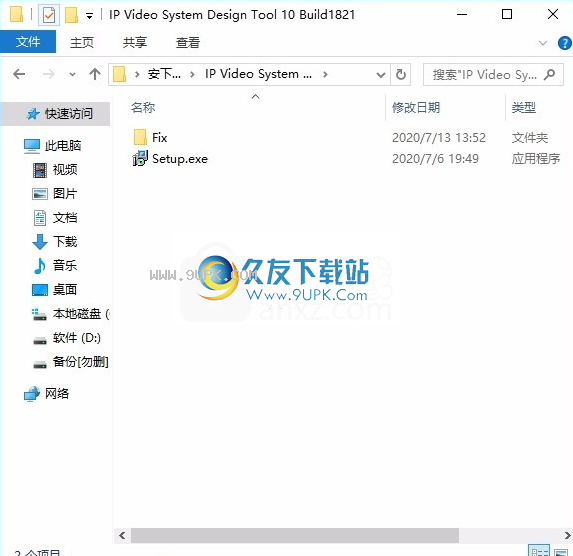Go back with the Back arrow
573x556 pixels.
point(19,74)
